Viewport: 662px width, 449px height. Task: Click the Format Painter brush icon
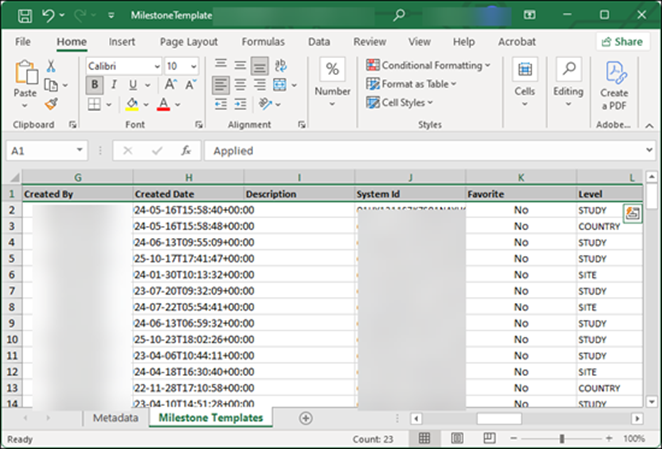pyautogui.click(x=51, y=104)
